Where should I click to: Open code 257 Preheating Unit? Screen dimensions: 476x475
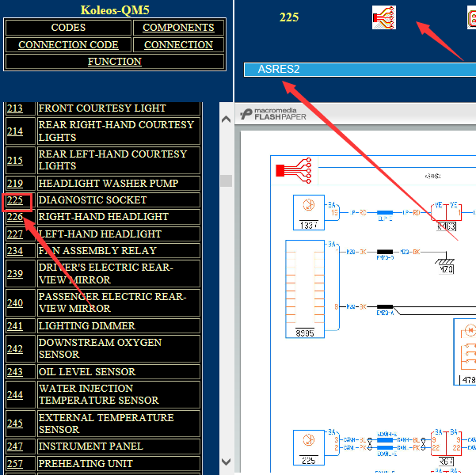coord(15,463)
